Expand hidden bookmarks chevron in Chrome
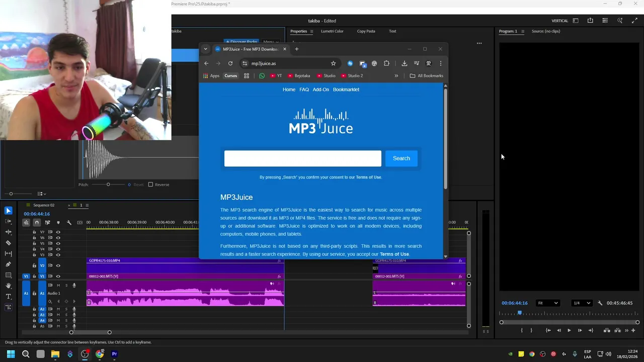The height and width of the screenshot is (362, 644). [x=396, y=76]
